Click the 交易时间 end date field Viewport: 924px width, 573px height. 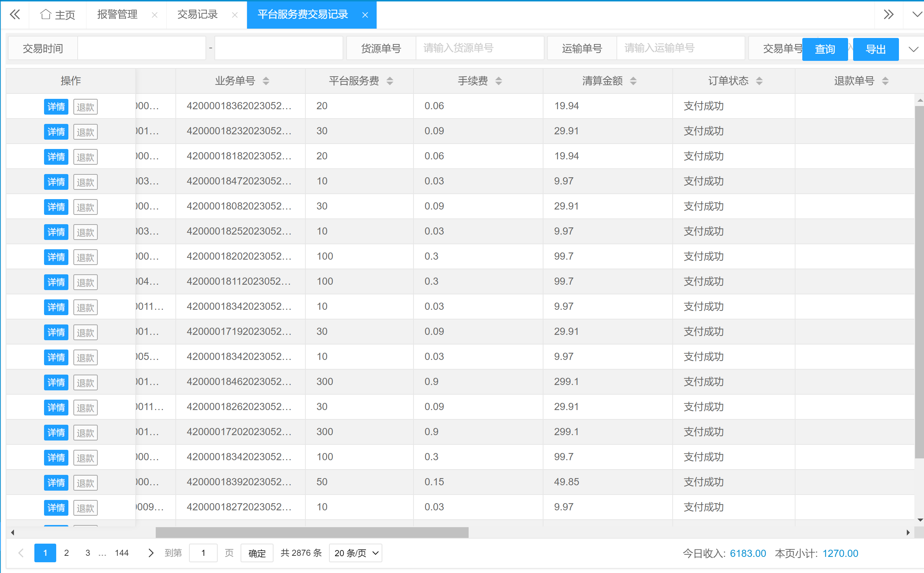click(279, 48)
